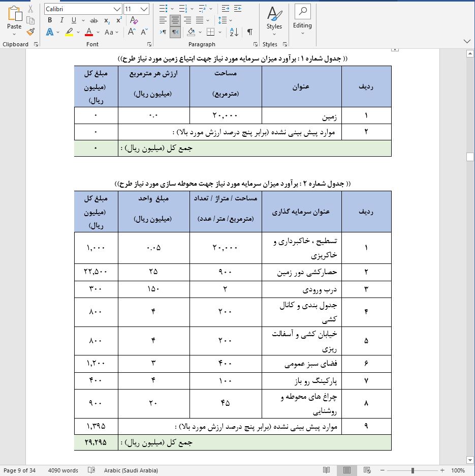475x476 pixels.
Task: Click the zoom slider handle
Action: 413,470
